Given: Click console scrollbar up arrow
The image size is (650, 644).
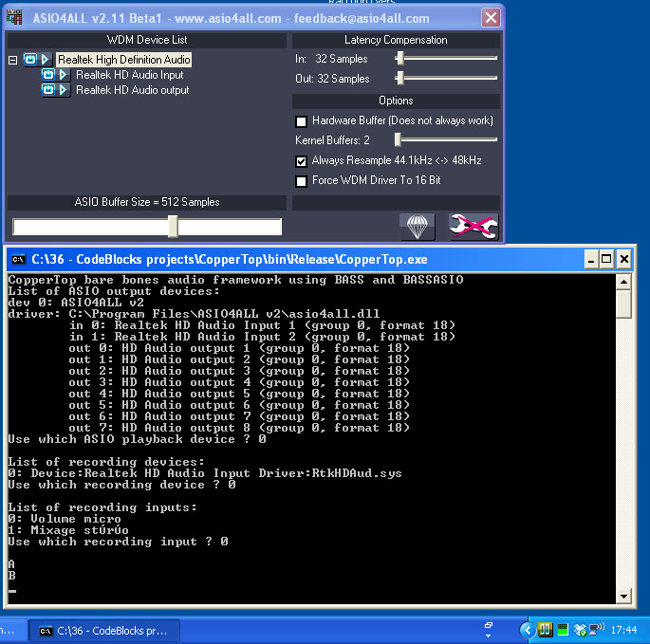Looking at the screenshot, I should pyautogui.click(x=623, y=283).
